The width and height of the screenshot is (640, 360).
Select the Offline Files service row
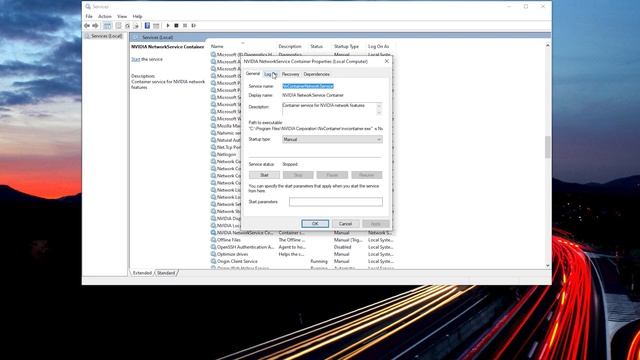(302, 240)
